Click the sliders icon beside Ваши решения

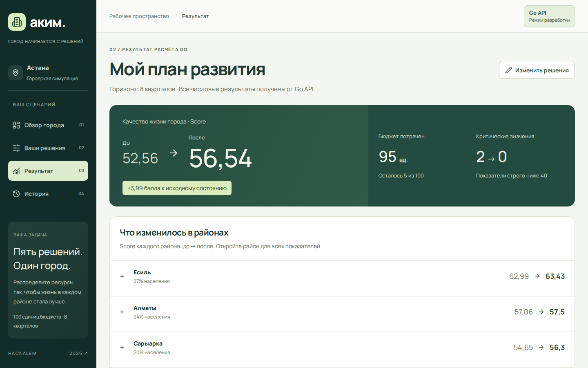[x=16, y=148]
